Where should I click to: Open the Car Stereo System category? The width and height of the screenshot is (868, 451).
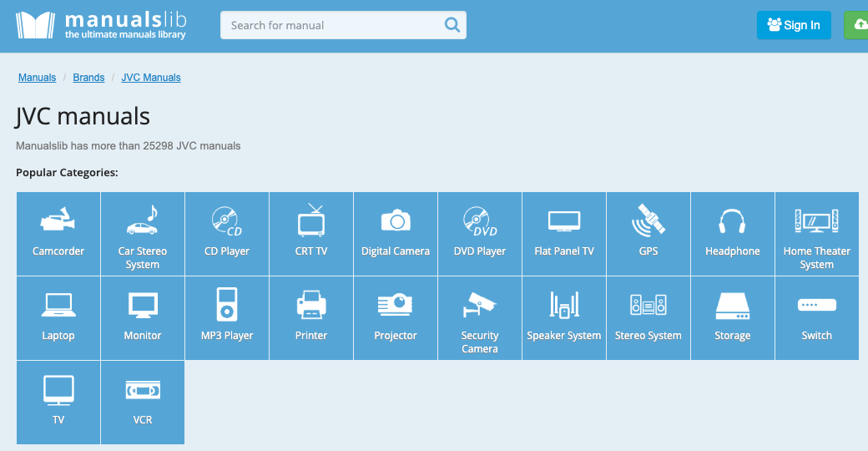142,234
